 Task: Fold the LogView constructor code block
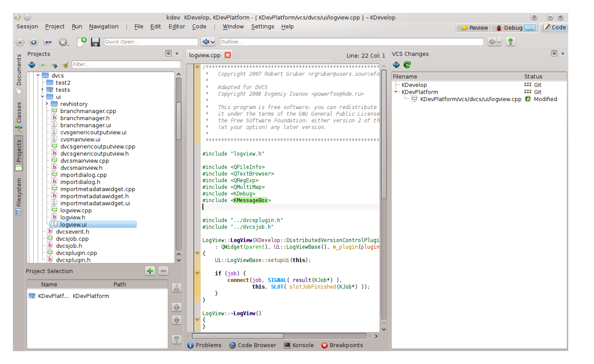[198, 254]
